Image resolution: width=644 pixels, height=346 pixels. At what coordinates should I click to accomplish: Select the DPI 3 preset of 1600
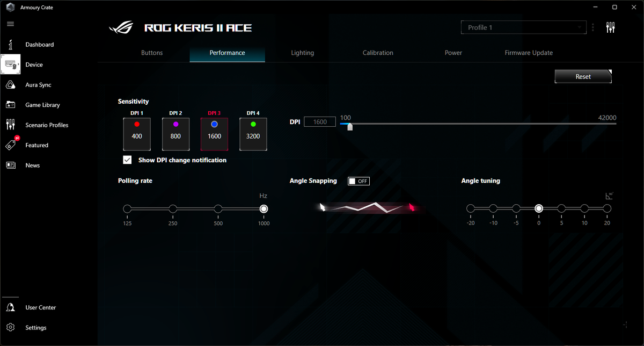click(214, 134)
